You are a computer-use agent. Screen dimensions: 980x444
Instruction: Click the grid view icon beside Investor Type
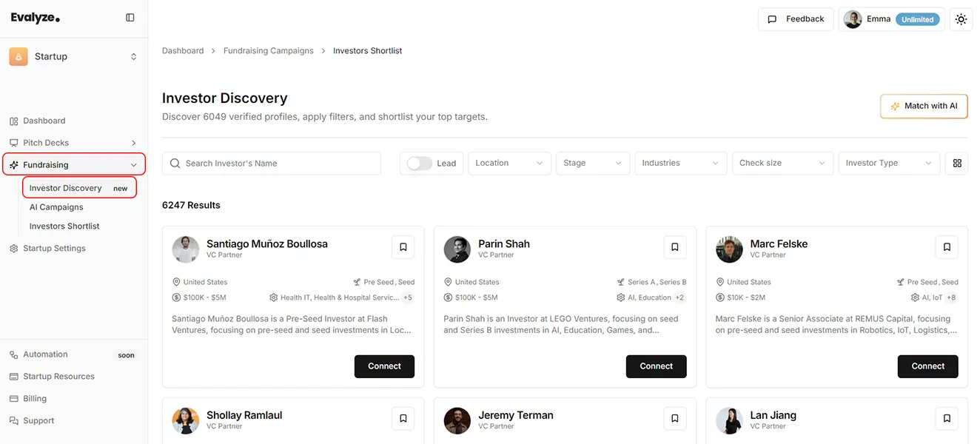[956, 163]
